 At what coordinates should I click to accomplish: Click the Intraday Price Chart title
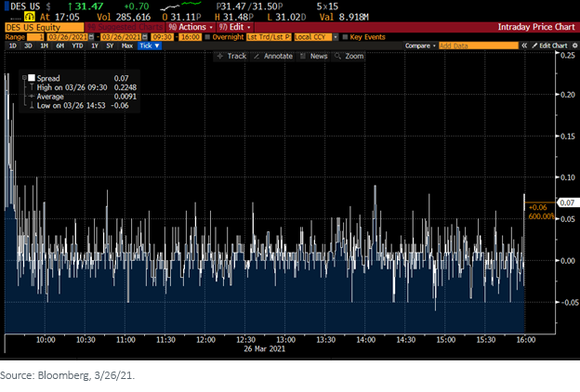(x=536, y=27)
